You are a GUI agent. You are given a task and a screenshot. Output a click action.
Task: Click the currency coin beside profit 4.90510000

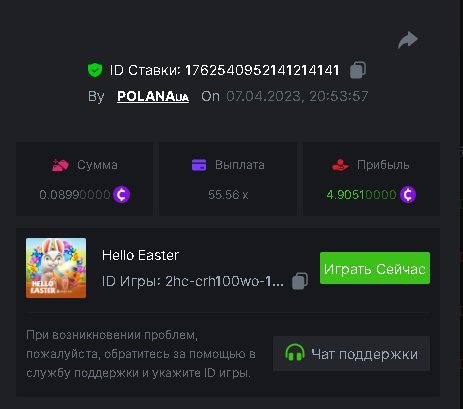[x=408, y=195]
